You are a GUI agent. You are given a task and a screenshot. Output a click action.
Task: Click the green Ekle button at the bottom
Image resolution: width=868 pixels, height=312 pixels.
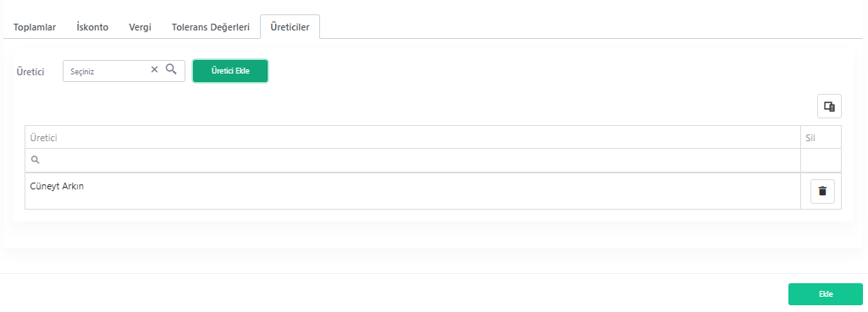click(x=826, y=294)
